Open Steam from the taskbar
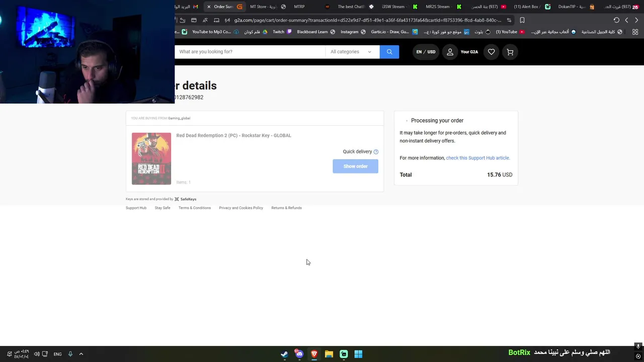Image resolution: width=644 pixels, height=362 pixels. click(284, 354)
